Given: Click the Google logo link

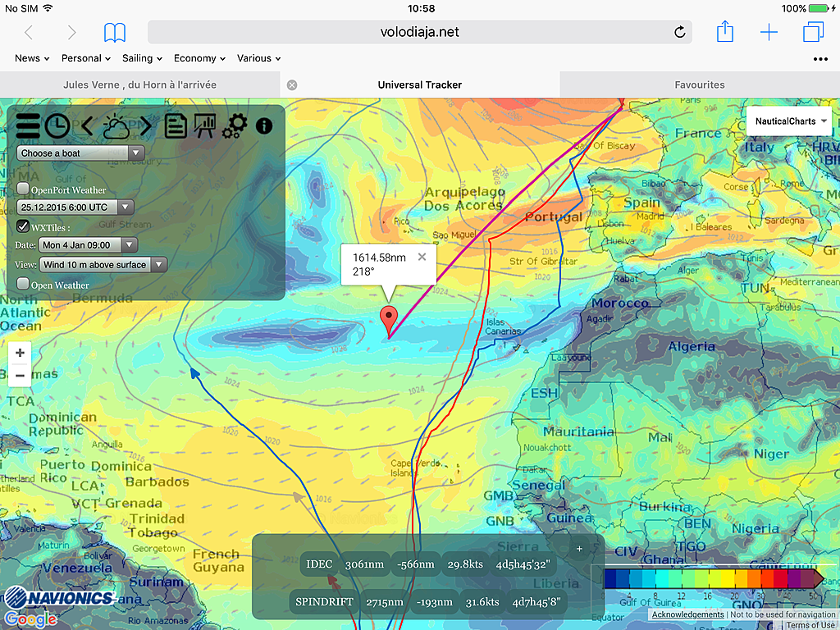Looking at the screenshot, I should coord(30,620).
